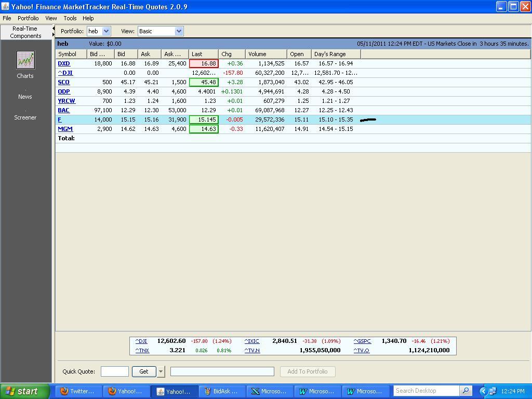Sort by the Open column header
The image size is (532, 399).
(299, 54)
